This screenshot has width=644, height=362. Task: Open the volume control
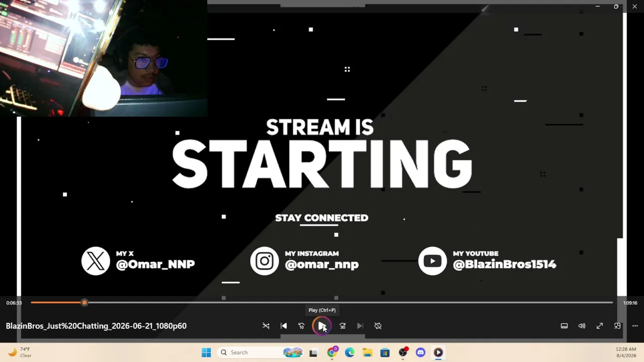(582, 326)
